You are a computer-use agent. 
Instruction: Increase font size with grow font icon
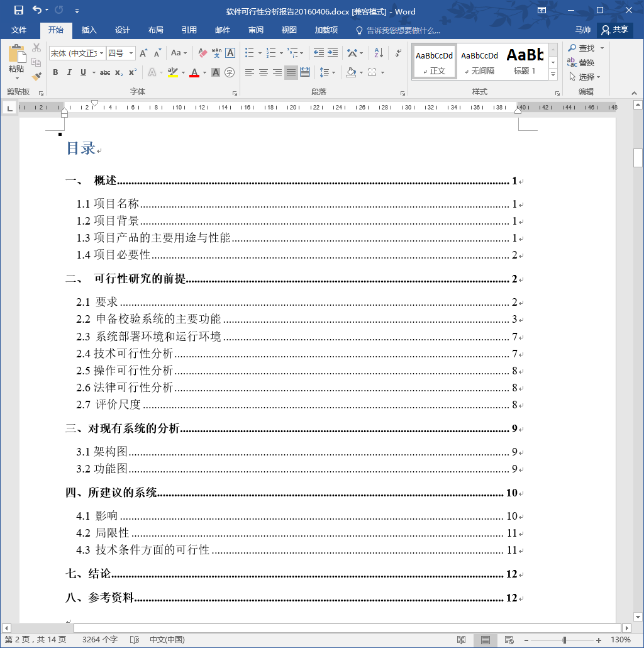(x=143, y=53)
